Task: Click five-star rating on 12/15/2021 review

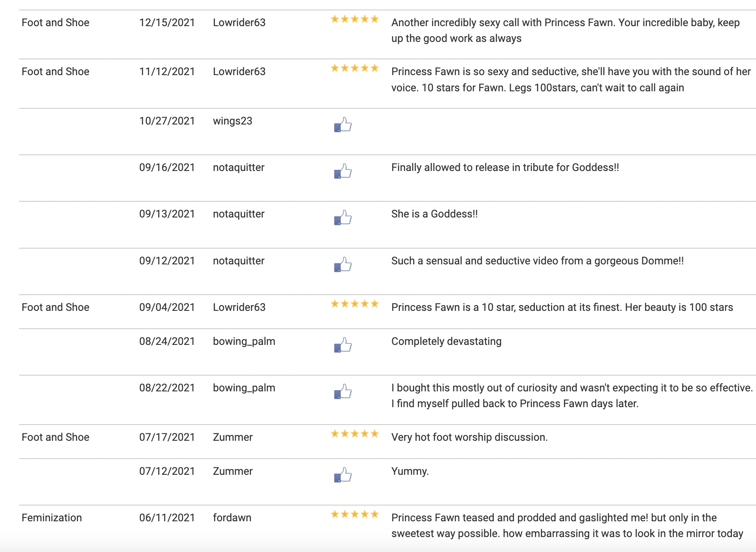Action: [355, 19]
